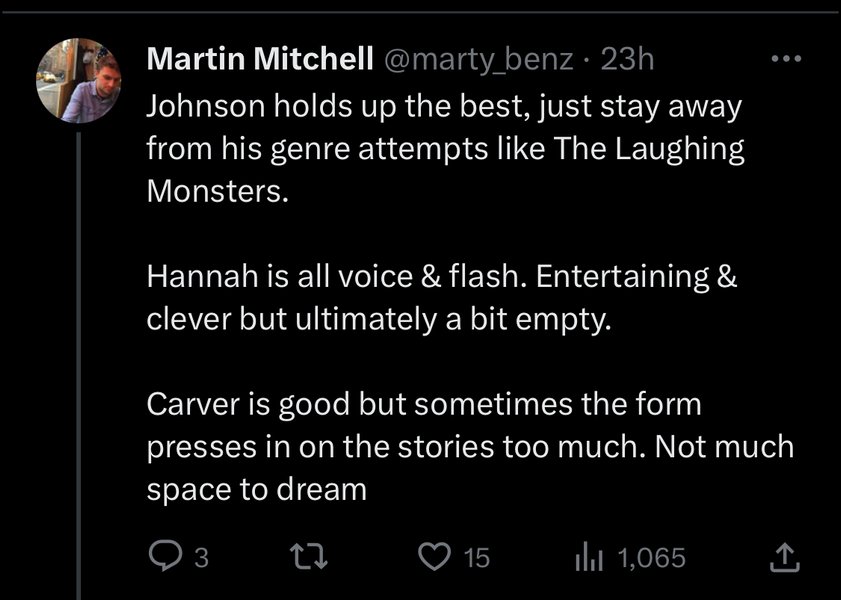Click the 'Carver is good' paragraph

click(x=468, y=447)
